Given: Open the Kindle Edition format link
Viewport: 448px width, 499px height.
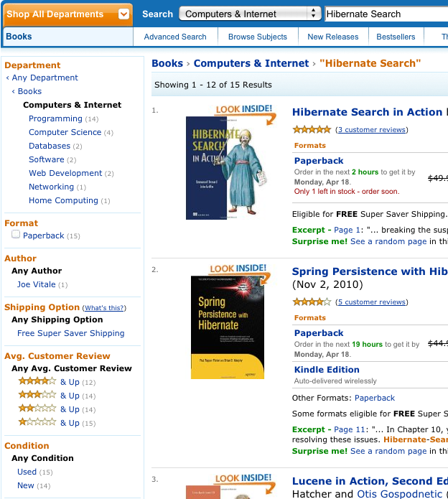Looking at the screenshot, I should (x=327, y=370).
